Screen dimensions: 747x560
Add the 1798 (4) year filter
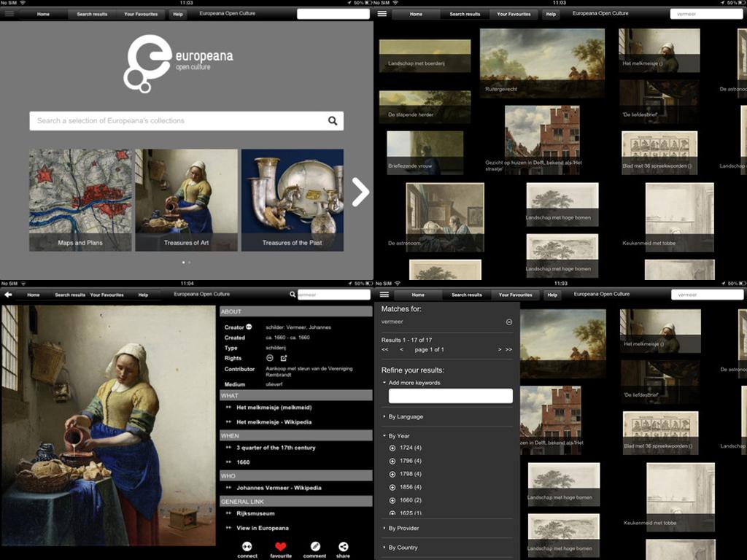pyautogui.click(x=392, y=474)
